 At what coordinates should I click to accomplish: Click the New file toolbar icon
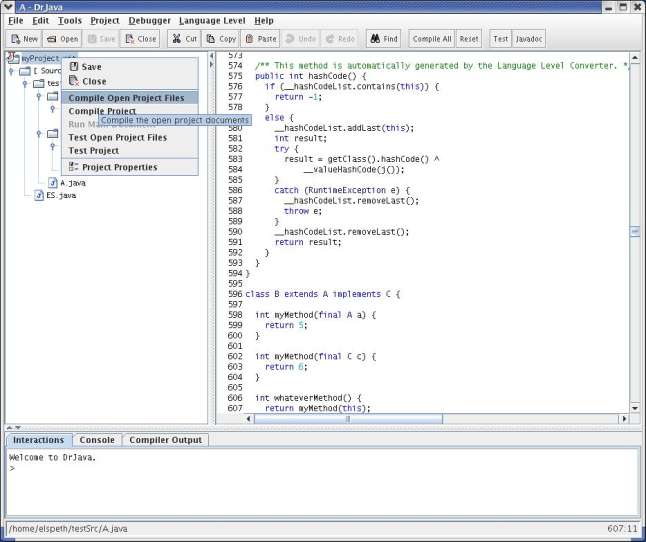point(16,39)
